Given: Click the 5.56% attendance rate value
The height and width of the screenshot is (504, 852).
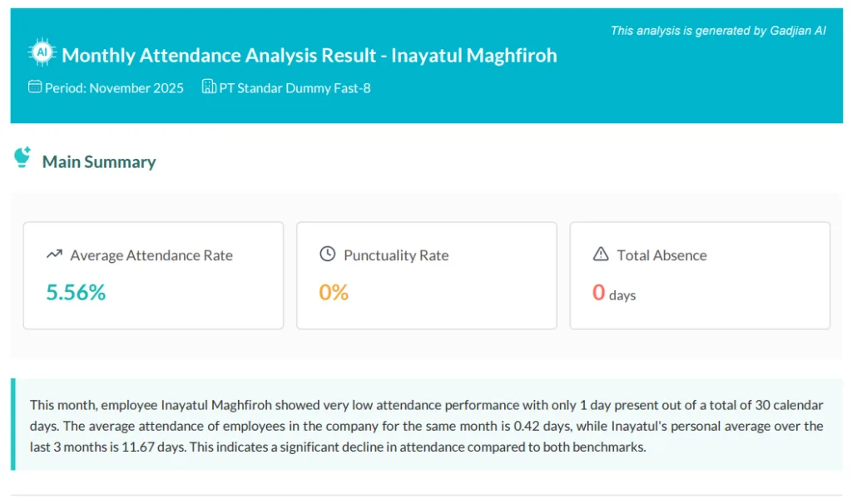Looking at the screenshot, I should click(75, 293).
